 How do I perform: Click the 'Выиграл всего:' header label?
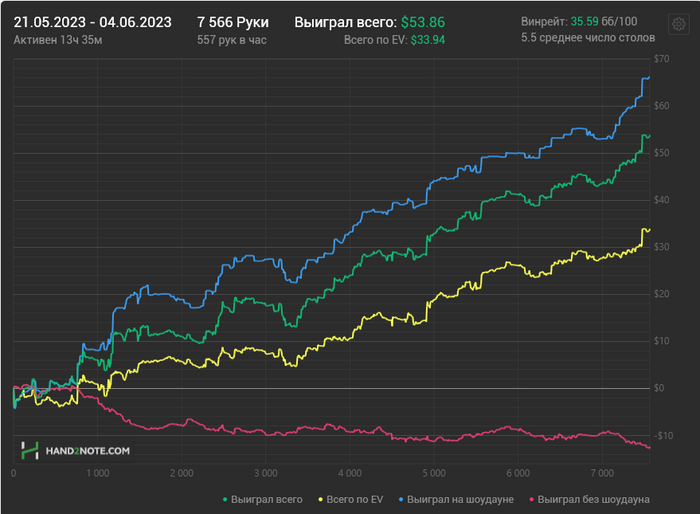[346, 22]
